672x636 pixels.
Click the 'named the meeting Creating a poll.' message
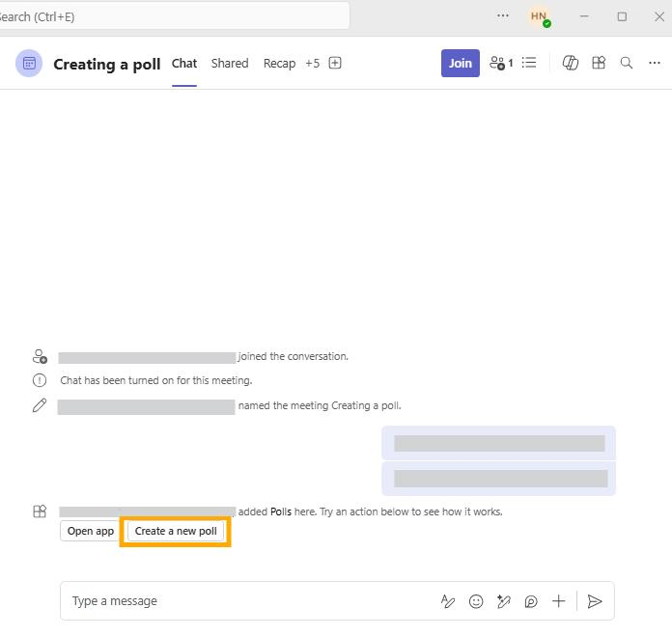click(320, 405)
